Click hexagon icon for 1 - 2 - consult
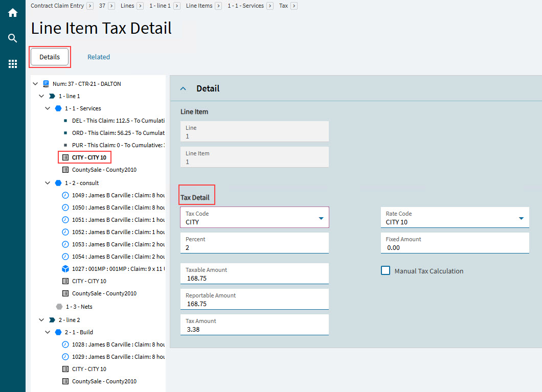 point(58,182)
